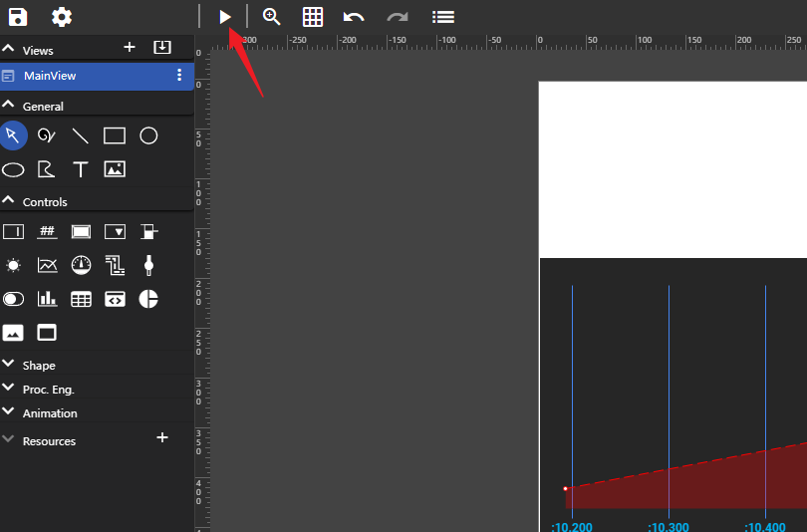Screen dimensions: 807x532
Task: Select the Circle tool
Action: click(148, 135)
